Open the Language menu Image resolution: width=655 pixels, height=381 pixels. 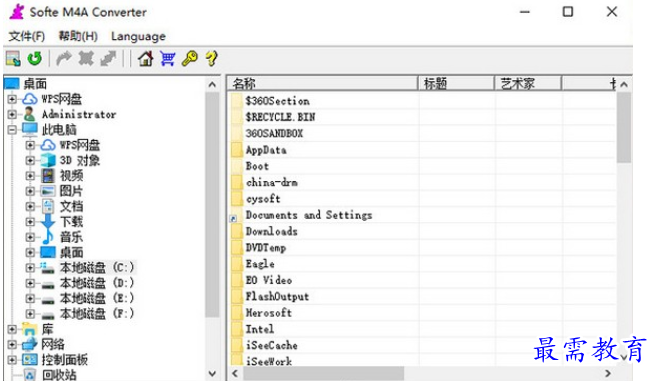[138, 37]
